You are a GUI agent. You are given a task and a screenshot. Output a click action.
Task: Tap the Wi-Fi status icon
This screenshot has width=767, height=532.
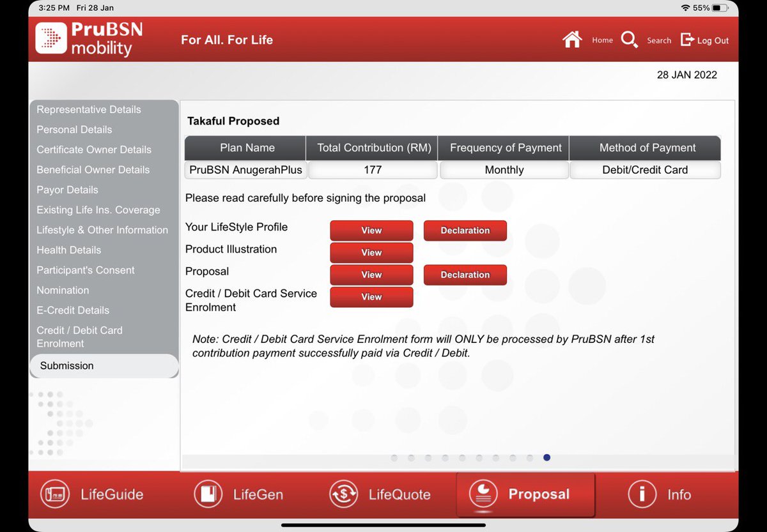coord(686,8)
